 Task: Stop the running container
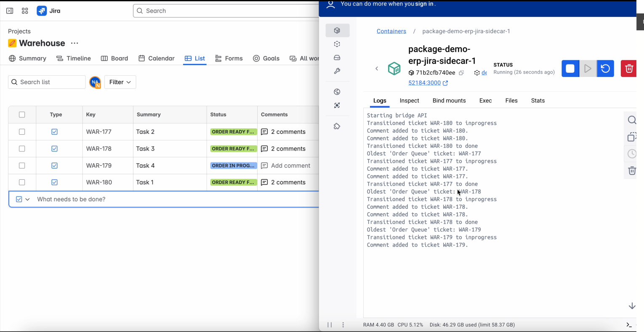coord(570,68)
